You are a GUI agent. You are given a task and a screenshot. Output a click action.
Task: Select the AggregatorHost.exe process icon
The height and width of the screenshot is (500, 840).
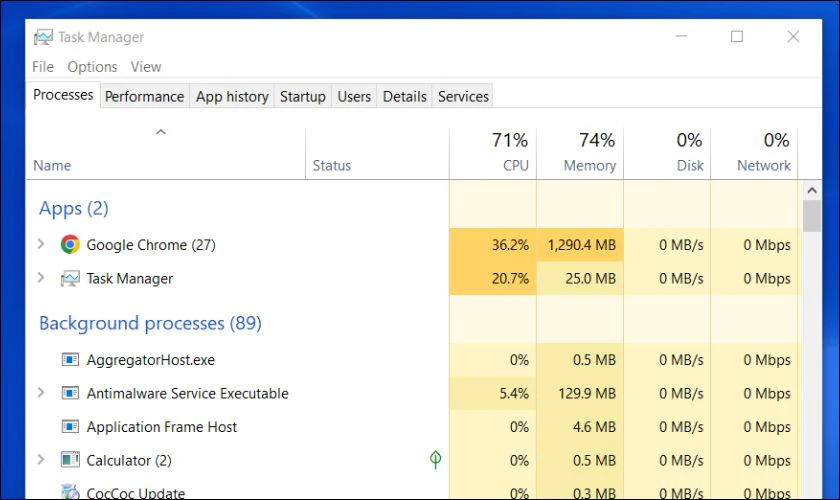coord(70,360)
